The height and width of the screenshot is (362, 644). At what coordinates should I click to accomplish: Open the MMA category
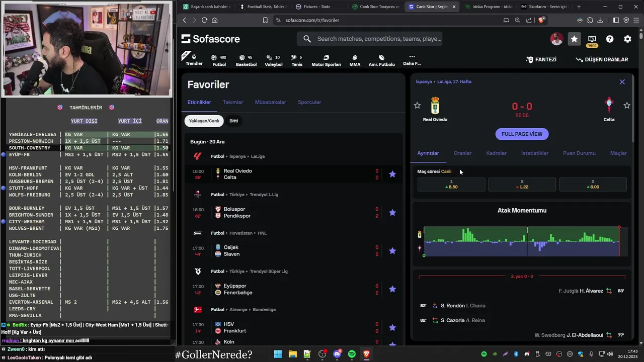pyautogui.click(x=355, y=60)
